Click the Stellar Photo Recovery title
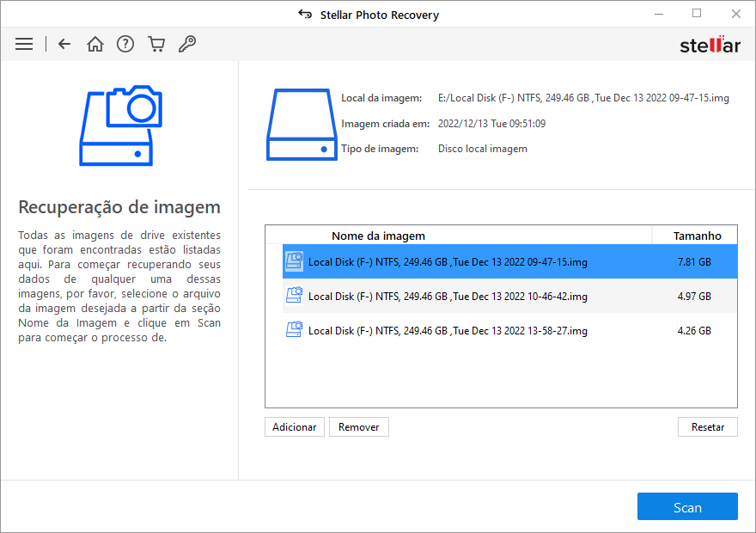Screen dimensions: 756x533 point(380,15)
